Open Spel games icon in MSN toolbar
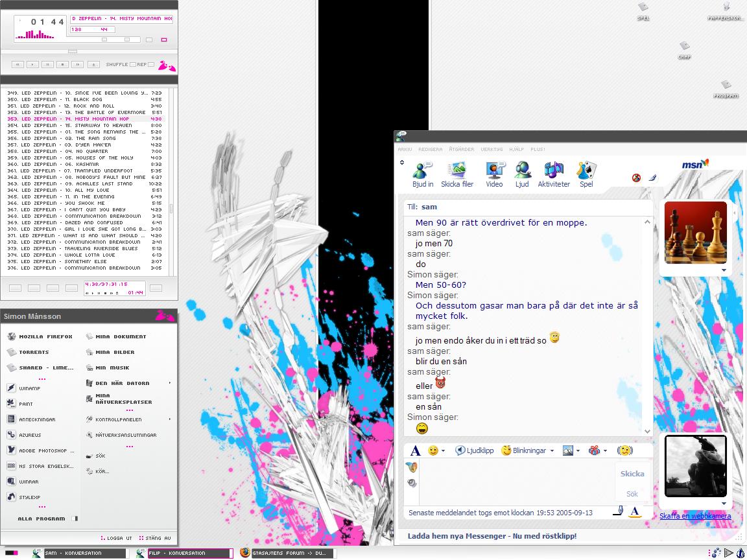This screenshot has height=560, width=747. tap(586, 174)
